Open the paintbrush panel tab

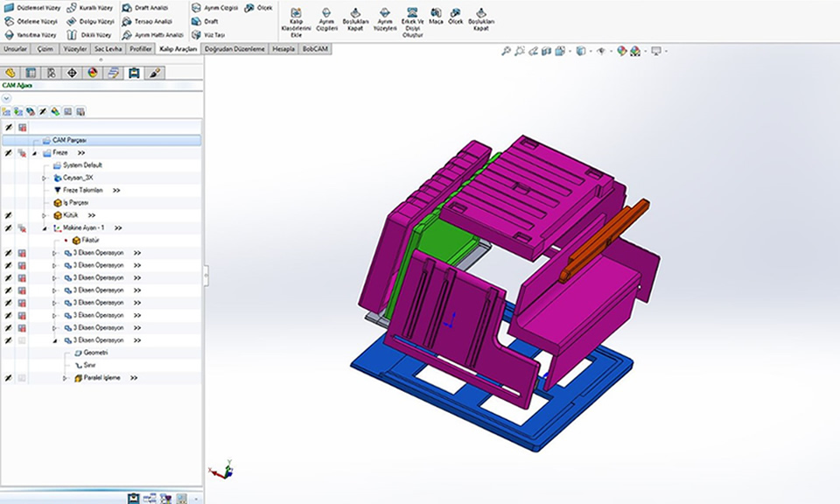pos(154,73)
